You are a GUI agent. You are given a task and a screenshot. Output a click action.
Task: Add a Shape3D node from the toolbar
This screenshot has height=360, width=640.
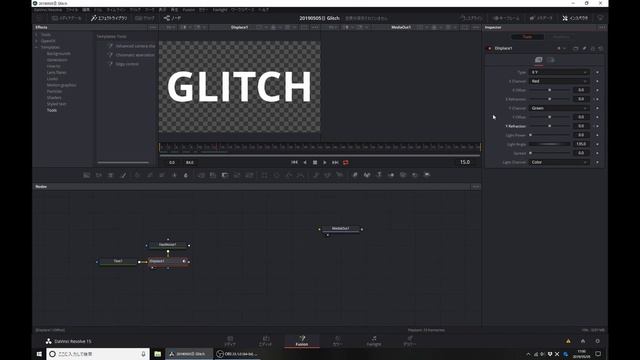367,175
